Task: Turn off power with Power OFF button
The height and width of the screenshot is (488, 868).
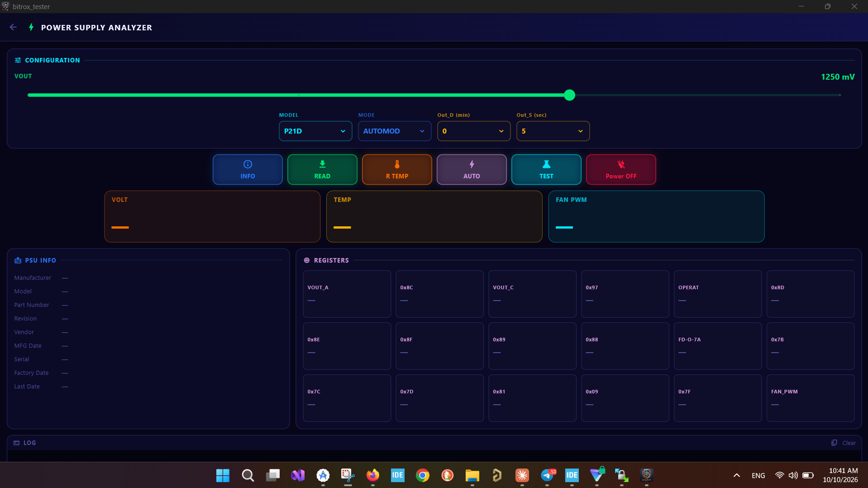Action: pyautogui.click(x=621, y=169)
